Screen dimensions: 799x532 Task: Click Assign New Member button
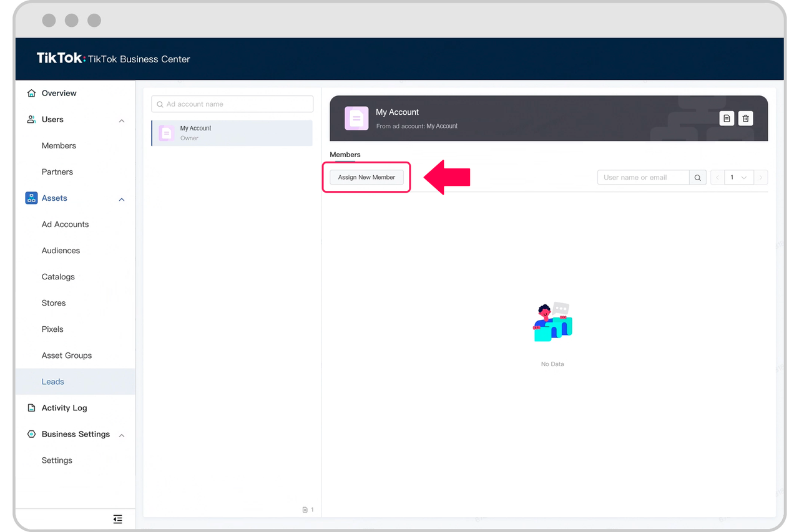coord(366,178)
